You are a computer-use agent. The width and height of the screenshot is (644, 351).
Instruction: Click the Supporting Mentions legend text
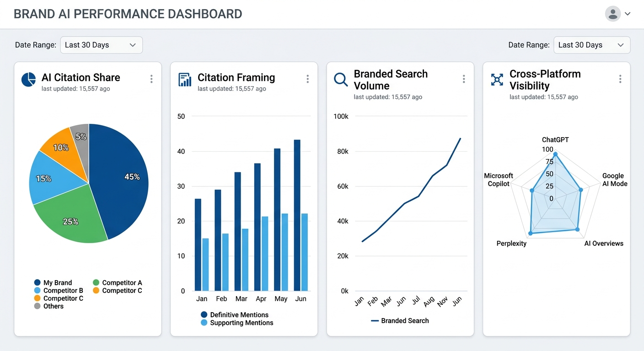pos(241,323)
